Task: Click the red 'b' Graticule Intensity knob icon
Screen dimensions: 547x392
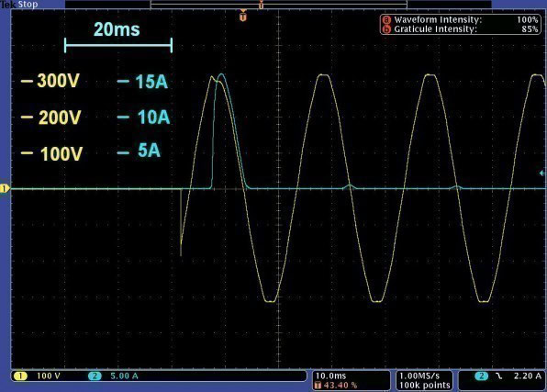Action: click(x=386, y=29)
